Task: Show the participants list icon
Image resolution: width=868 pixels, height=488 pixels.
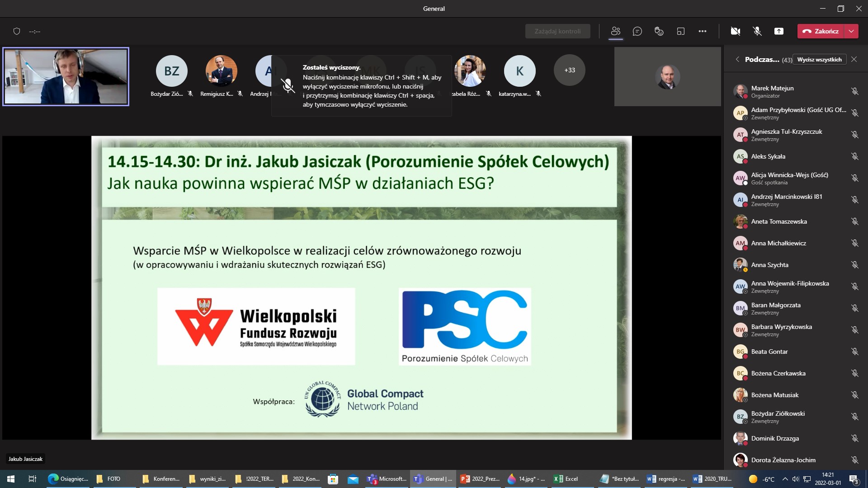Action: point(615,31)
